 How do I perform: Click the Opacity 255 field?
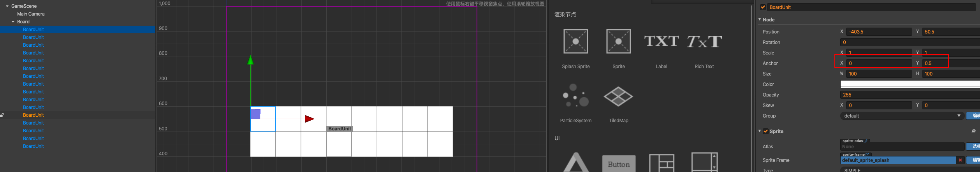[910, 95]
